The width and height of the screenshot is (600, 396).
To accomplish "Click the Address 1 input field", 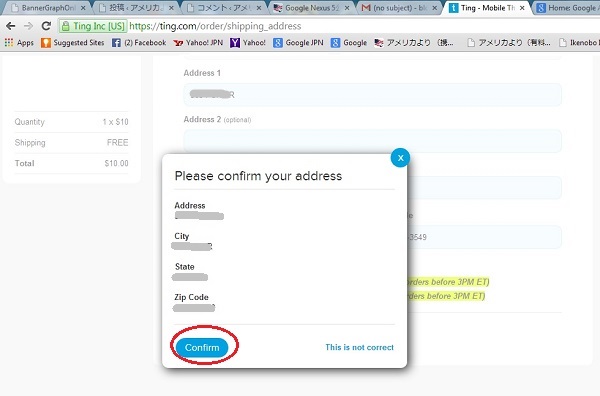I will pyautogui.click(x=372, y=95).
